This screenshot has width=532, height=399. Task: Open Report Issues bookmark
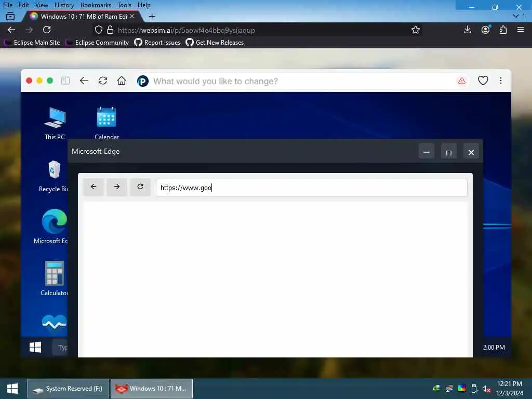click(x=157, y=43)
